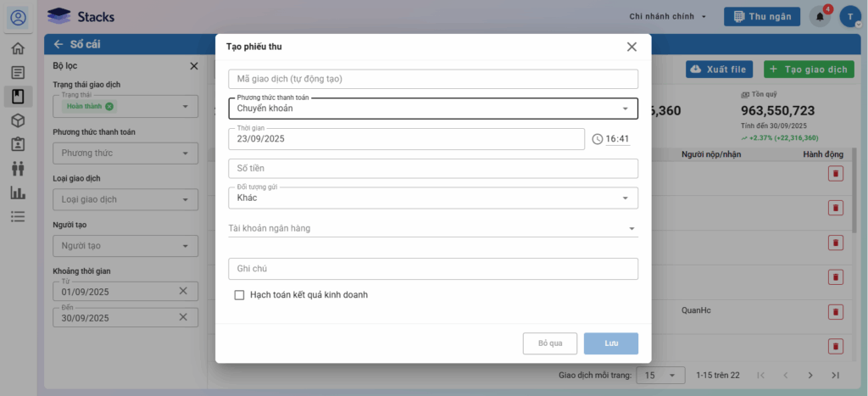Click the Bỏ qua button
The height and width of the screenshot is (396, 868).
coord(550,343)
